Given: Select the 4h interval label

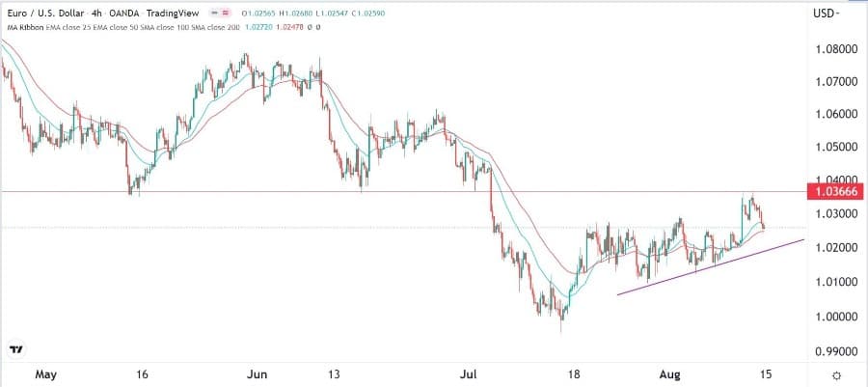Looking at the screenshot, I should coord(104,14).
